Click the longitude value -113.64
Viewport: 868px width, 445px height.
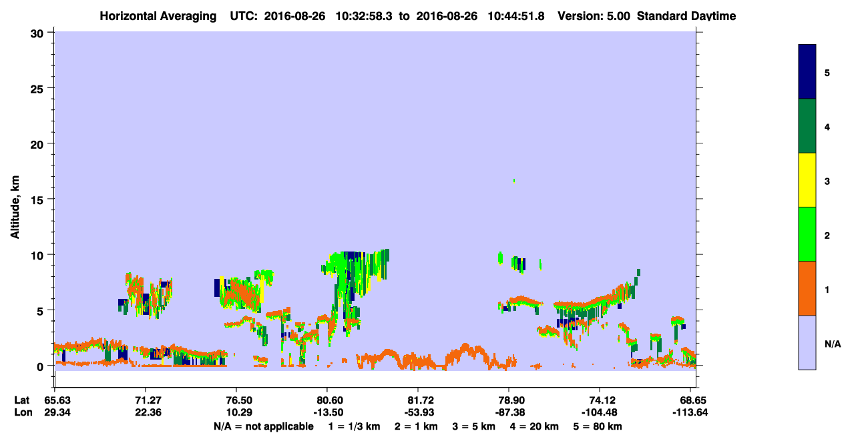[690, 412]
